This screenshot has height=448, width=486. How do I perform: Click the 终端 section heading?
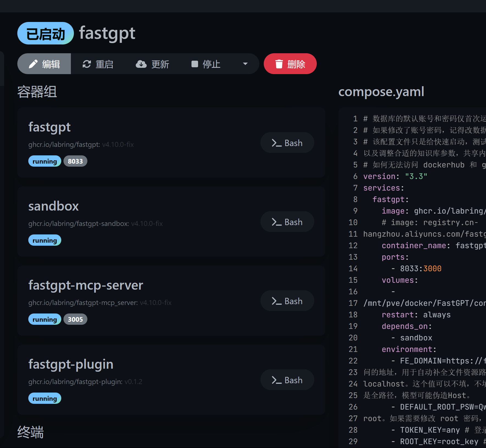pyautogui.click(x=30, y=432)
